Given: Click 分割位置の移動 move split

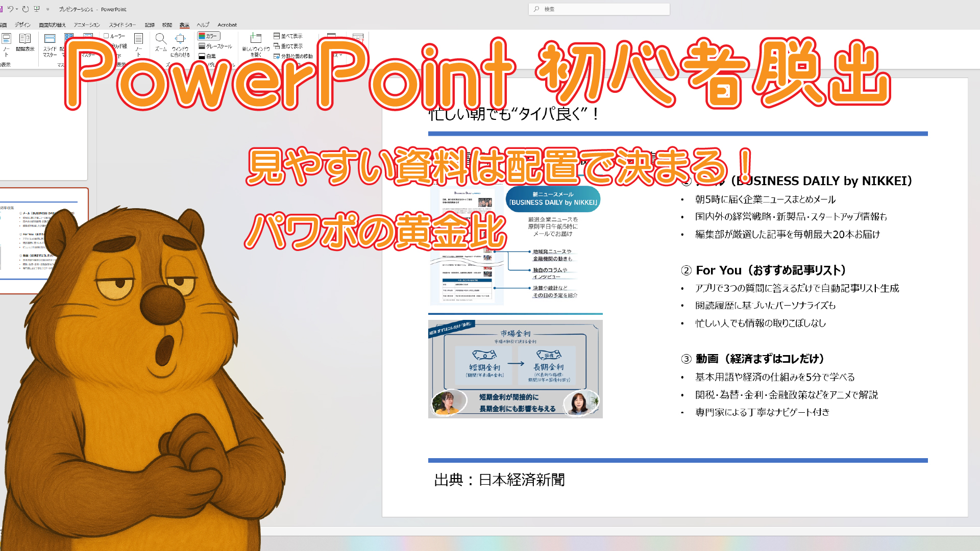Looking at the screenshot, I should pyautogui.click(x=293, y=56).
